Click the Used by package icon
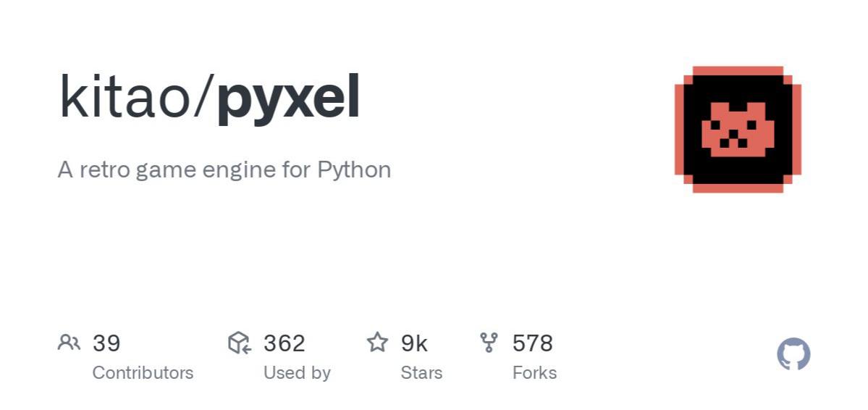Viewport: 868px width, 410px height. pyautogui.click(x=239, y=342)
